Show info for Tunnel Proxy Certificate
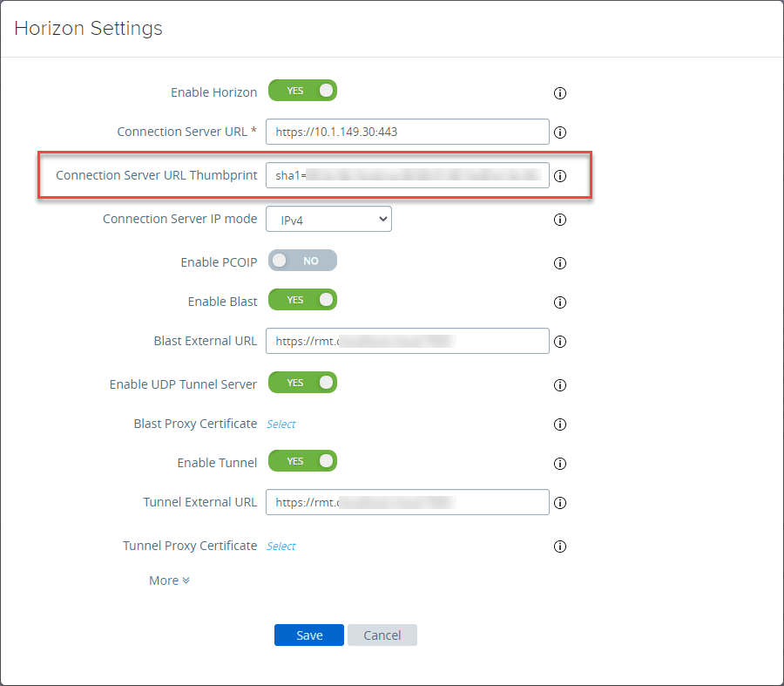 pyautogui.click(x=560, y=547)
